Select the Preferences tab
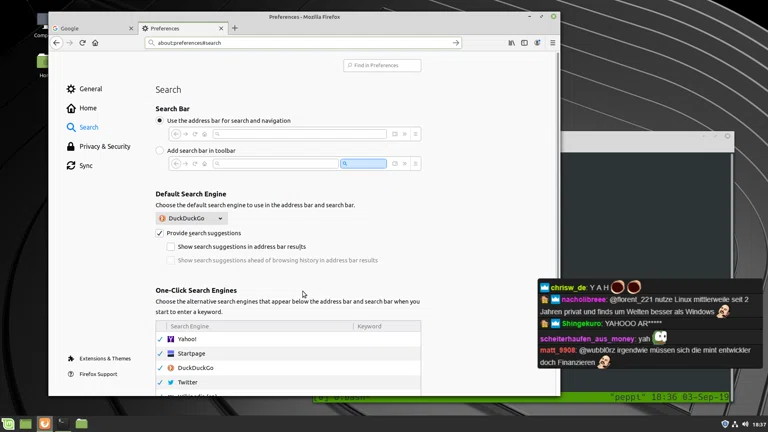Viewport: 768px width, 432px height. pos(183,28)
